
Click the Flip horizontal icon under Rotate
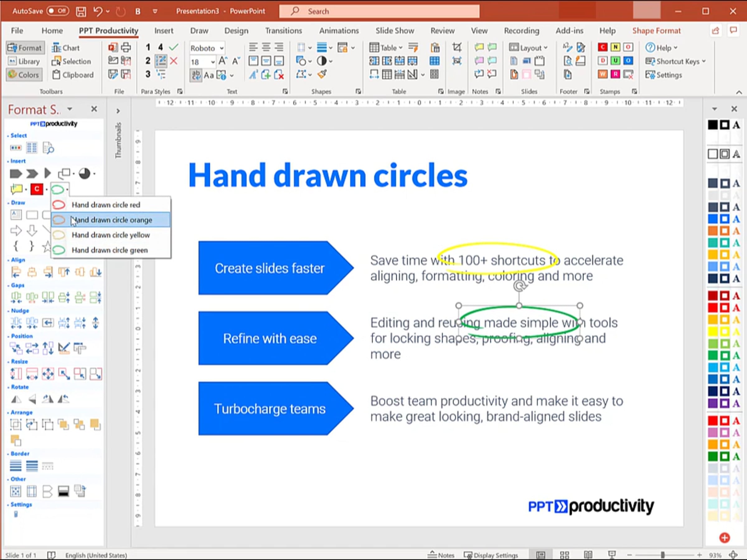tap(16, 399)
